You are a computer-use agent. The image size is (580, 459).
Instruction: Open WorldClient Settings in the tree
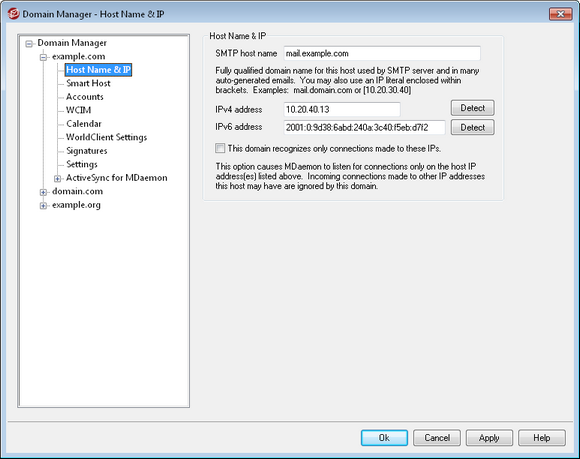tap(107, 137)
